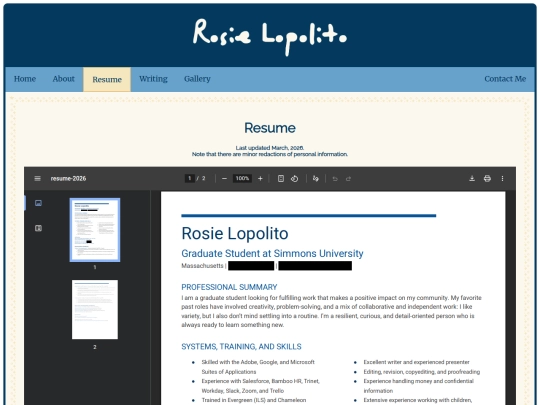Show thumbnails view in PDF sidebar
The height and width of the screenshot is (405, 540).
[x=38, y=203]
